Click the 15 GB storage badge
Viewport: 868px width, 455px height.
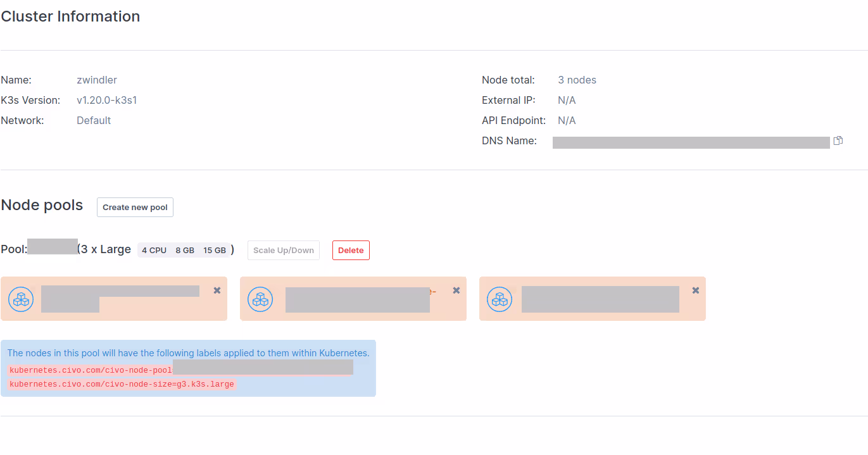pyautogui.click(x=215, y=251)
